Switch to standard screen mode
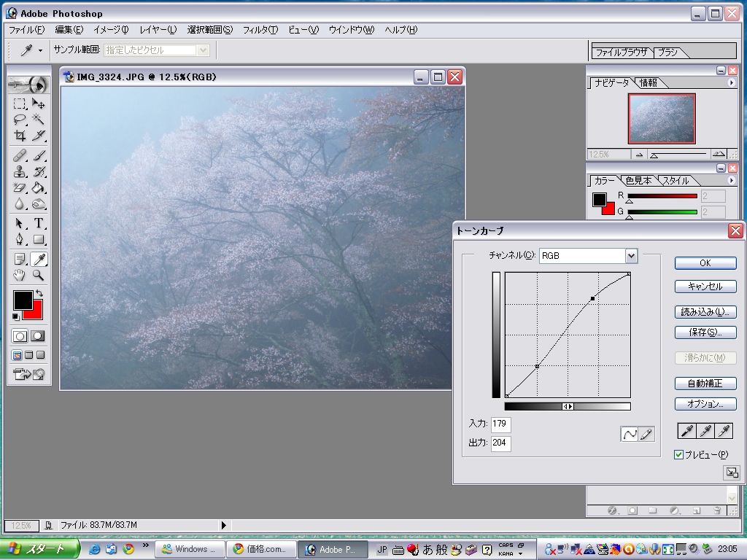Screen dimensions: 747x560 18,355
